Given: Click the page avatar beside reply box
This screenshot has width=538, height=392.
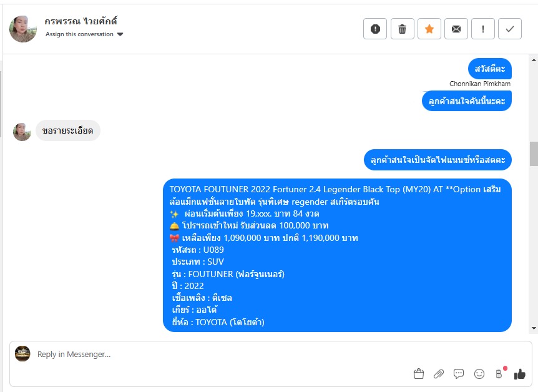Looking at the screenshot, I should coord(22,353).
